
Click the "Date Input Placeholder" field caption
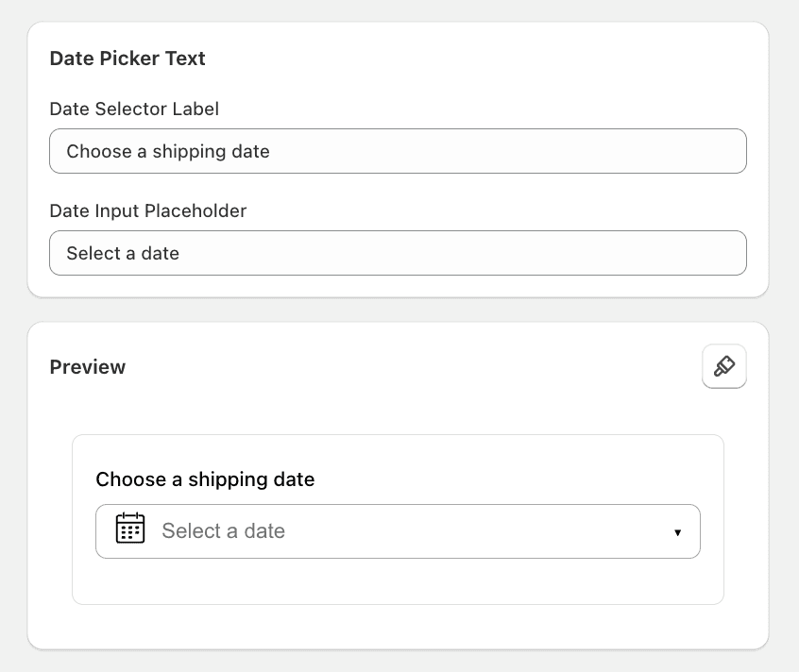(x=147, y=211)
